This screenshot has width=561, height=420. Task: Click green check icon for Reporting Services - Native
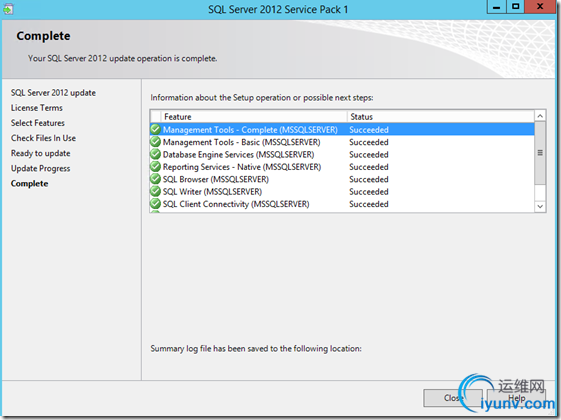155,166
